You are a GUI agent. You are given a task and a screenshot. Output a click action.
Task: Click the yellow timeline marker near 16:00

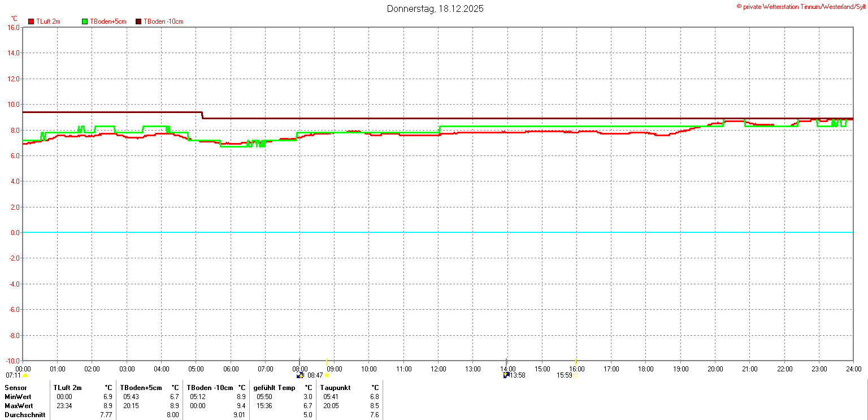[x=575, y=362]
